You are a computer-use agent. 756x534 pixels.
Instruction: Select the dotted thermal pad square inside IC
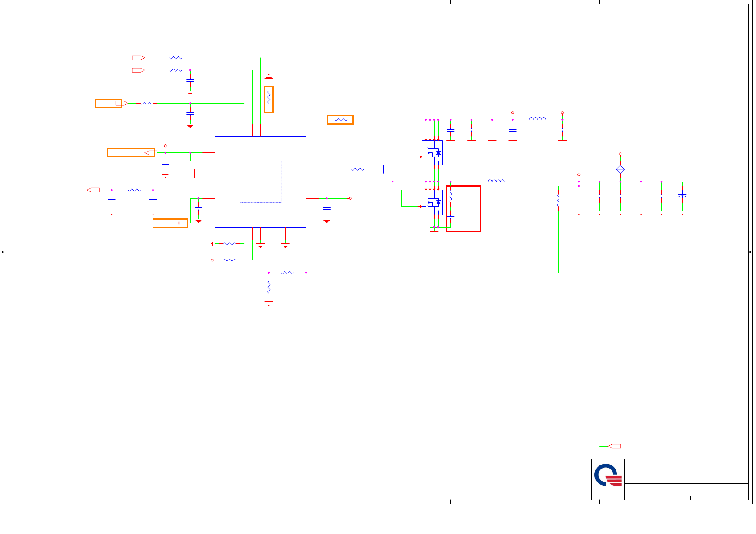(260, 182)
